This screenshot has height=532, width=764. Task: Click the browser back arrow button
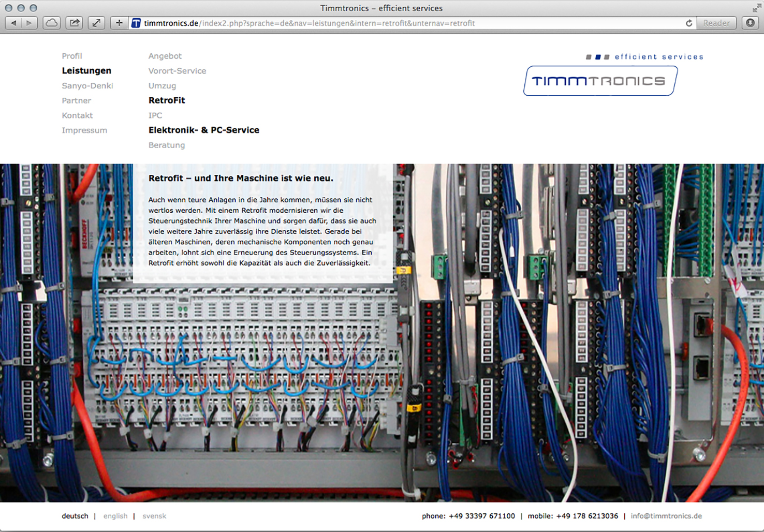(13, 23)
